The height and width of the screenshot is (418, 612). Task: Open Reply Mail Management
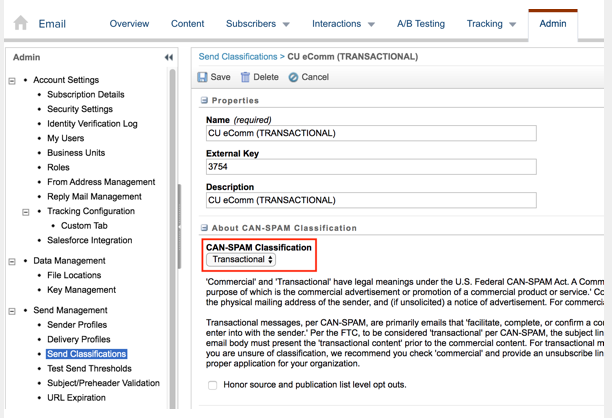tap(94, 196)
